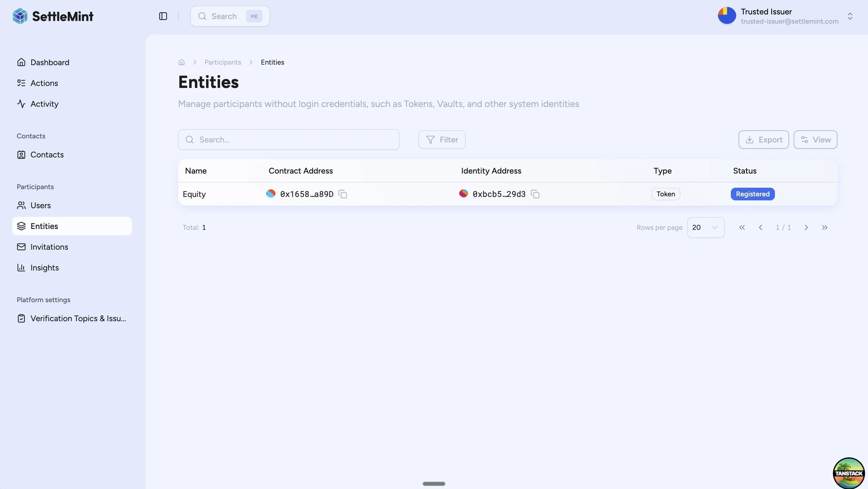
Task: Toggle the sidebar collapse icon
Action: pos(163,16)
